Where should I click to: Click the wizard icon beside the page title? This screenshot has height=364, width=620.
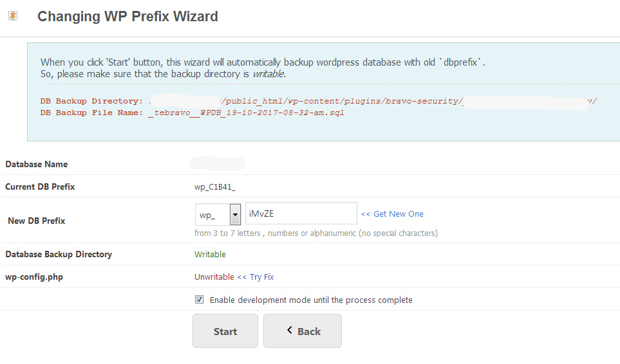[x=13, y=16]
